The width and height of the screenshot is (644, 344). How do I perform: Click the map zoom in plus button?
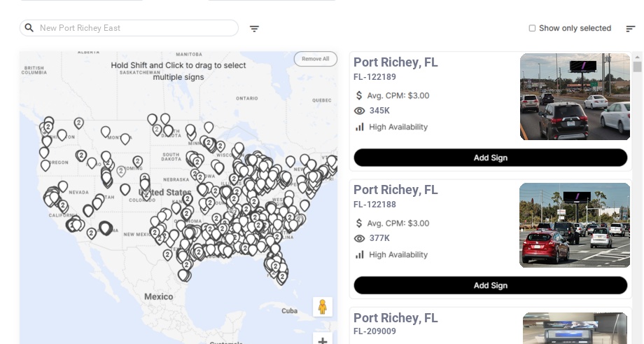coord(322,340)
